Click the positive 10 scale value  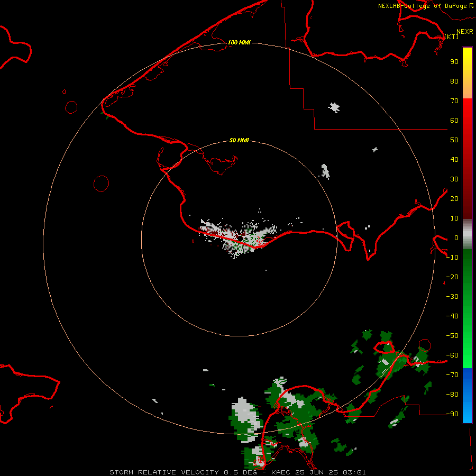click(454, 218)
